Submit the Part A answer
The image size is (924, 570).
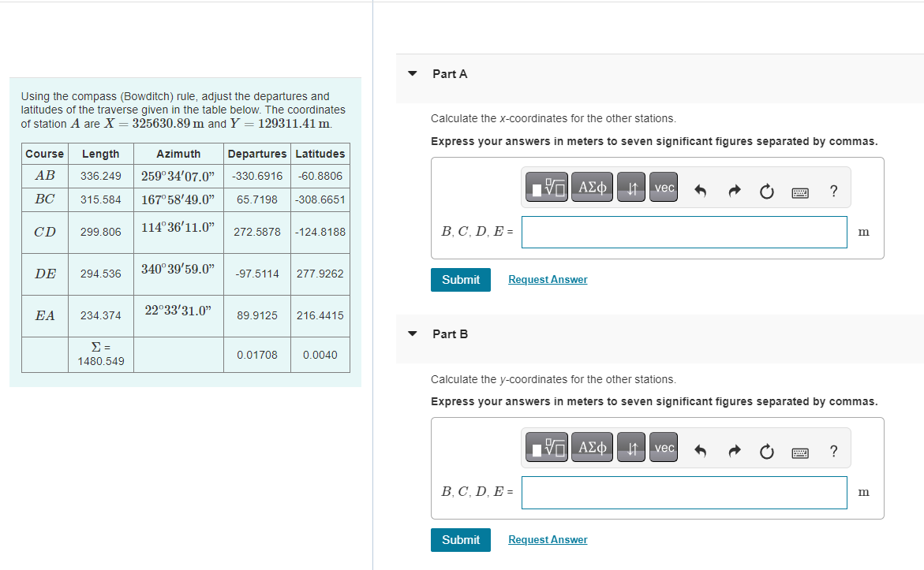tap(460, 279)
